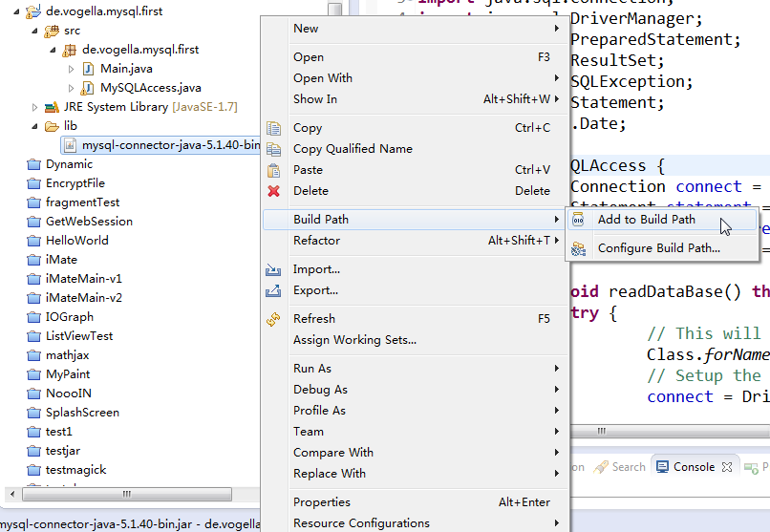Image resolution: width=770 pixels, height=532 pixels.
Task: Expand the JRE System Library node
Action: pos(35,107)
